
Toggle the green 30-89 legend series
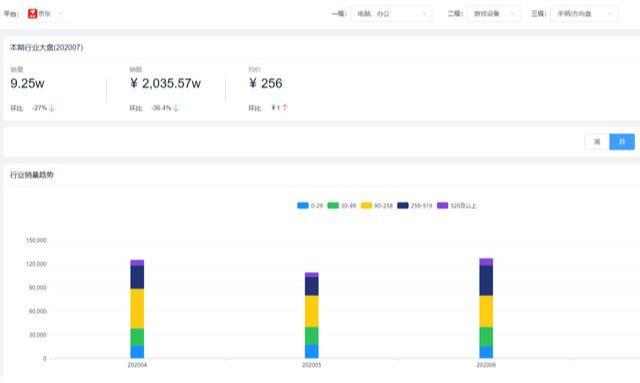coord(342,205)
